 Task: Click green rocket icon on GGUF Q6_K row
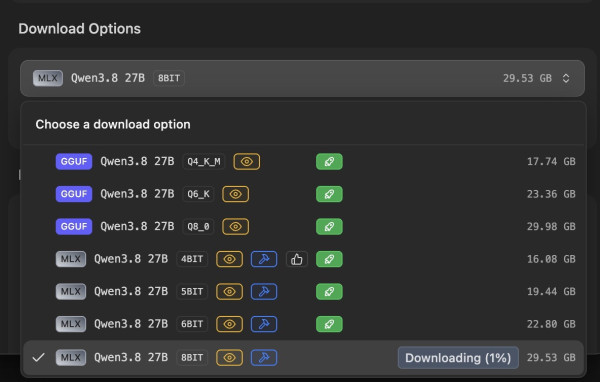329,194
